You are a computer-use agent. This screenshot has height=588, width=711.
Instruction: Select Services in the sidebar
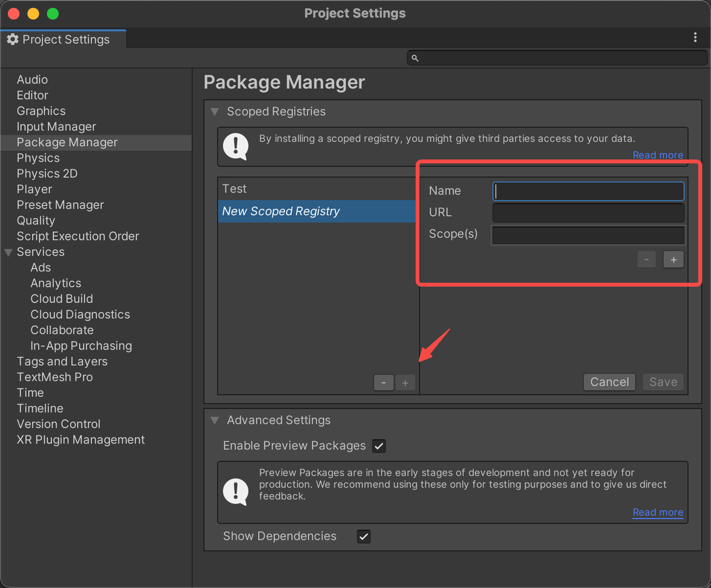coord(41,252)
